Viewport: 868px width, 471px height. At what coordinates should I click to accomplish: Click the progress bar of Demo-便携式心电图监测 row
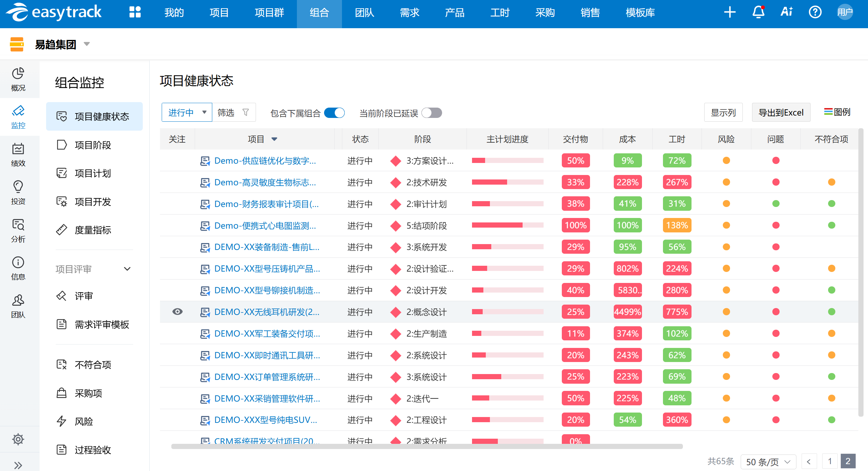[507, 226]
